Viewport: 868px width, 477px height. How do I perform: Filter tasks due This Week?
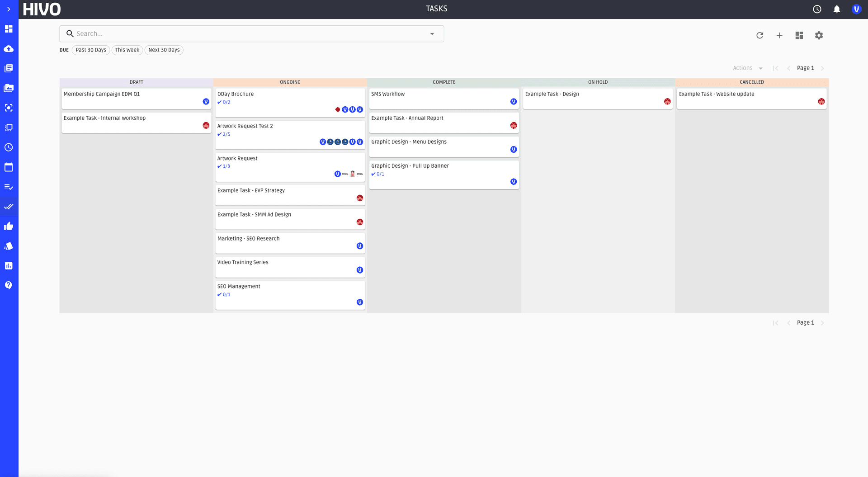pos(127,50)
